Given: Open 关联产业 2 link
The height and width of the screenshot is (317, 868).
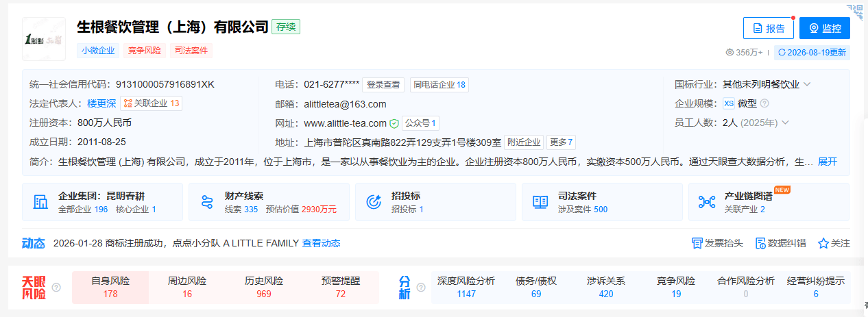Looking at the screenshot, I should pos(745,209).
